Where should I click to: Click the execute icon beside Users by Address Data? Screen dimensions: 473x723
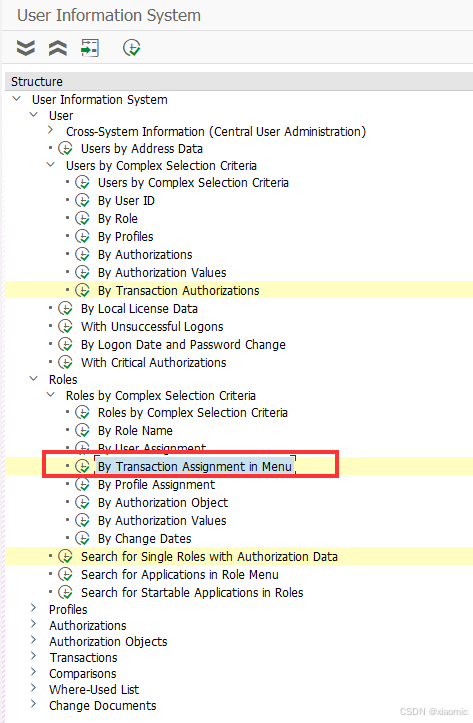click(65, 148)
